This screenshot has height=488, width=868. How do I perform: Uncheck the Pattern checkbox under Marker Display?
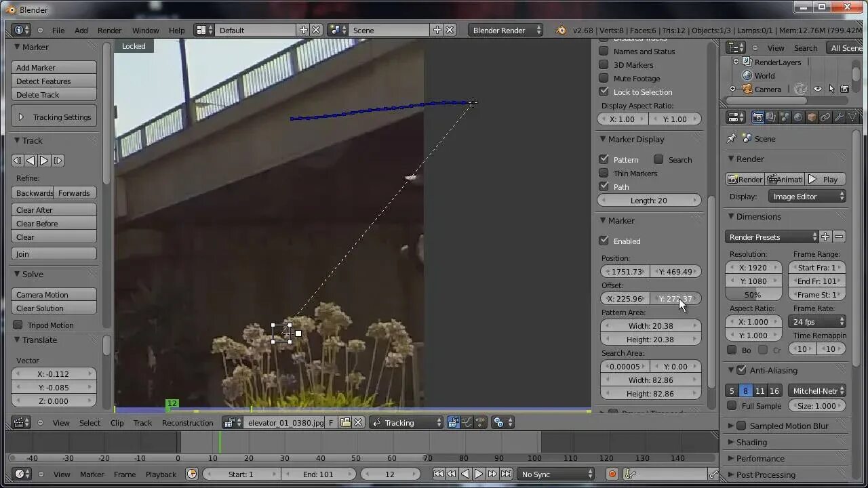click(604, 159)
